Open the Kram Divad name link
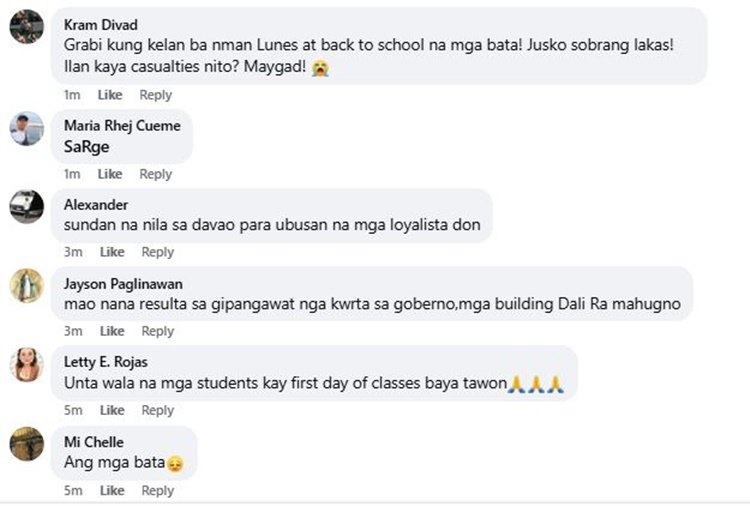Screen dimensions: 750x506 coord(101,24)
